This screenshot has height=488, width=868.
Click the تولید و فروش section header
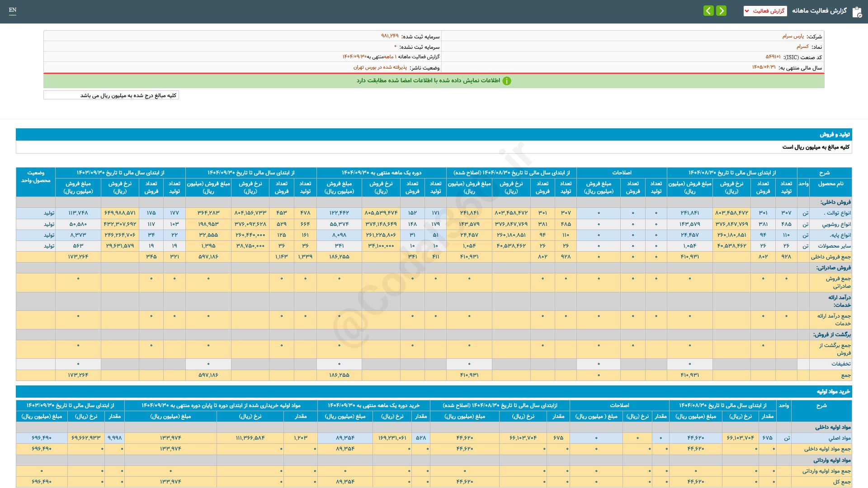point(835,135)
